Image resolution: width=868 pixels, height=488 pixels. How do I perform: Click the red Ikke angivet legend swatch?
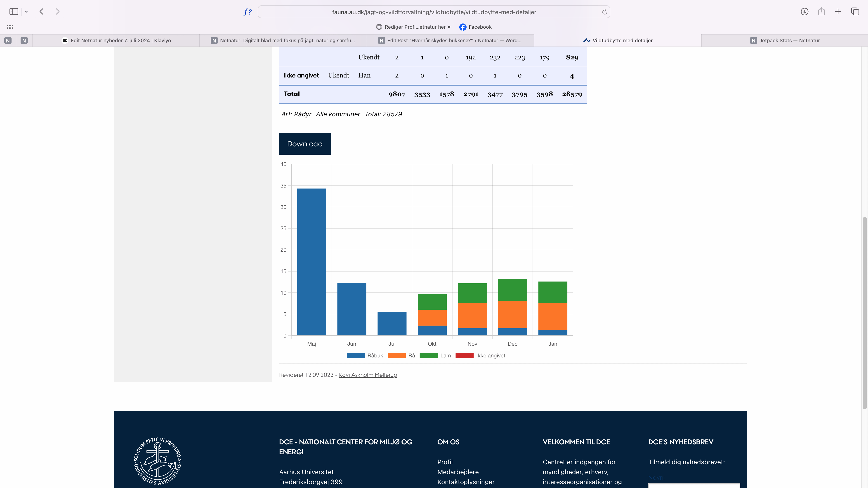click(464, 356)
